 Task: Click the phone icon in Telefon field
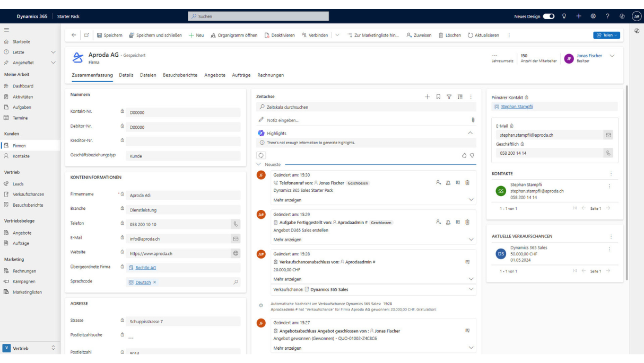coord(236,224)
